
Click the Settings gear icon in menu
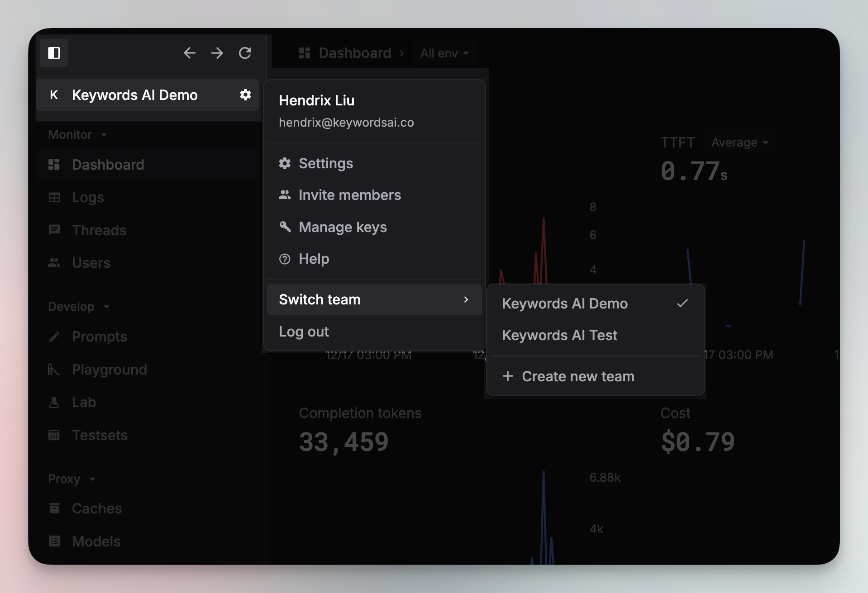pos(285,163)
